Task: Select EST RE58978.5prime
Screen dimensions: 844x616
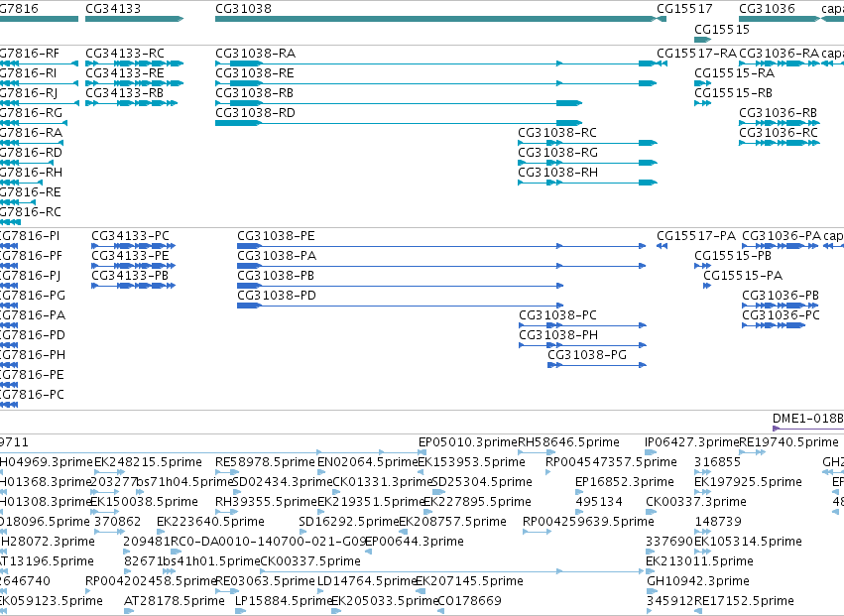Action: [x=226, y=473]
